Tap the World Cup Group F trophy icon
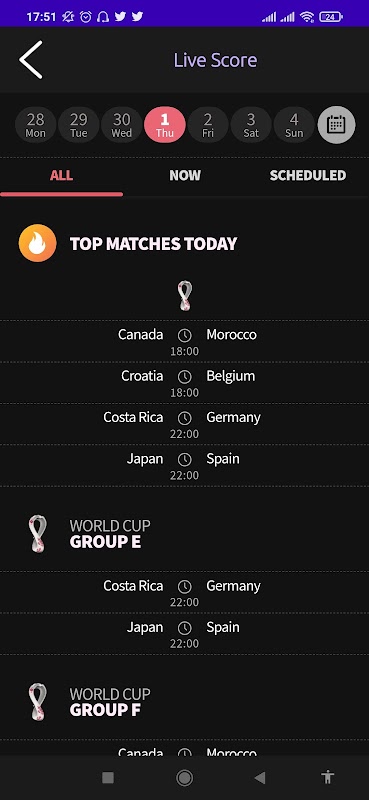This screenshot has width=369, height=800. click(x=38, y=702)
